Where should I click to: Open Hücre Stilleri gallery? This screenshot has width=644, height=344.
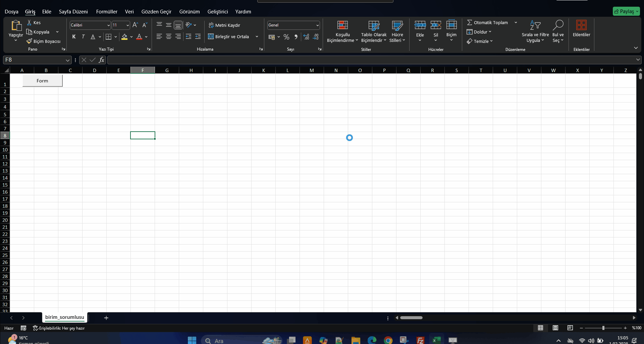[397, 31]
